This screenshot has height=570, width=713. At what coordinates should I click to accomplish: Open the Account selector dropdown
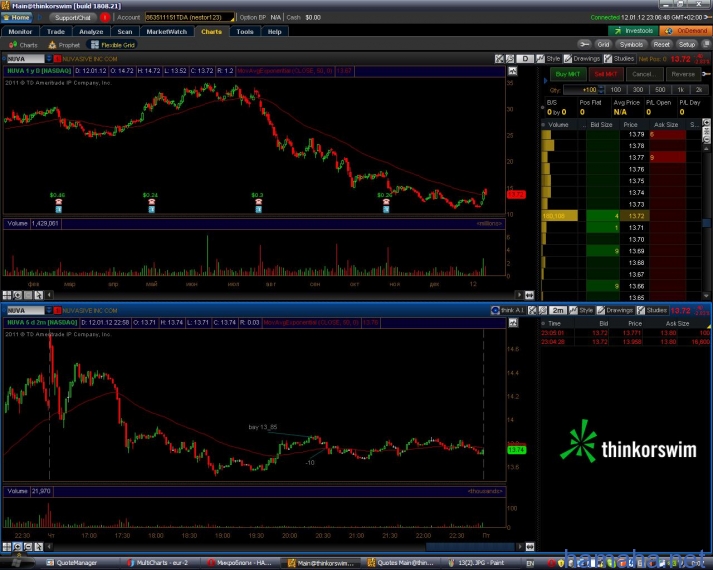(190, 17)
